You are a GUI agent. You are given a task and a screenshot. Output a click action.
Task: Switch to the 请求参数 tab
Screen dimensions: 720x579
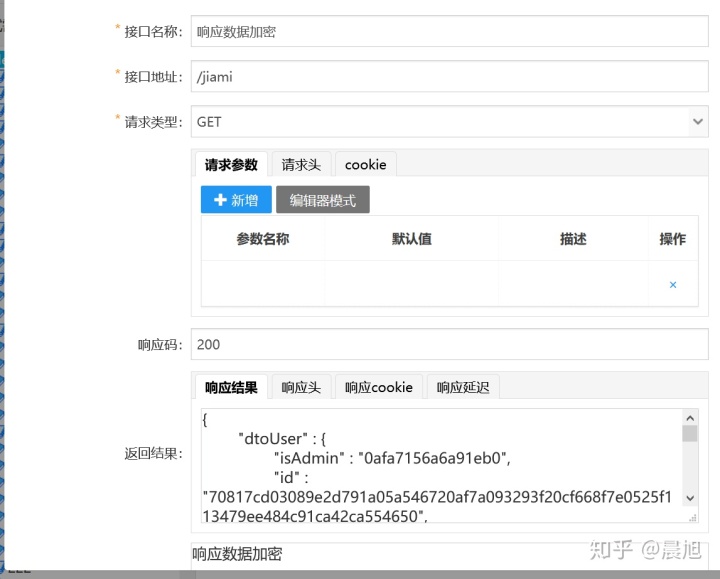(231, 164)
